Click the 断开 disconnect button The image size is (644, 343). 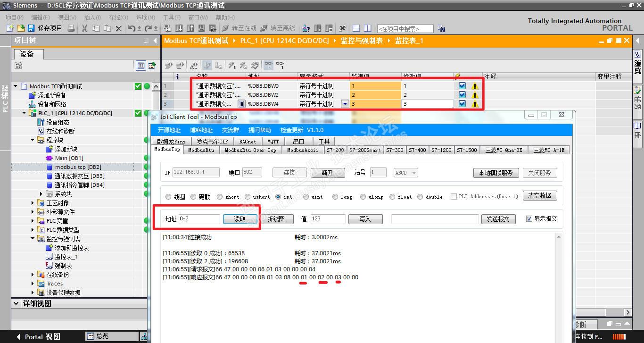(327, 173)
